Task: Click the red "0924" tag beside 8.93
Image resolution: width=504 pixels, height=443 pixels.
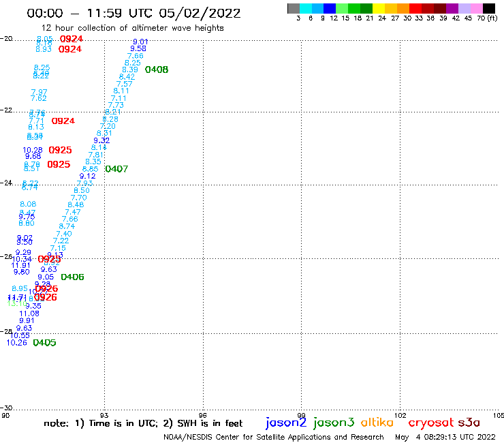Action: pyautogui.click(x=70, y=49)
